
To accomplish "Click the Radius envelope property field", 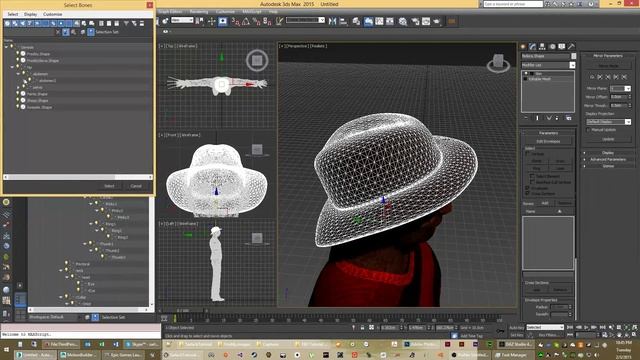I will pos(559,307).
